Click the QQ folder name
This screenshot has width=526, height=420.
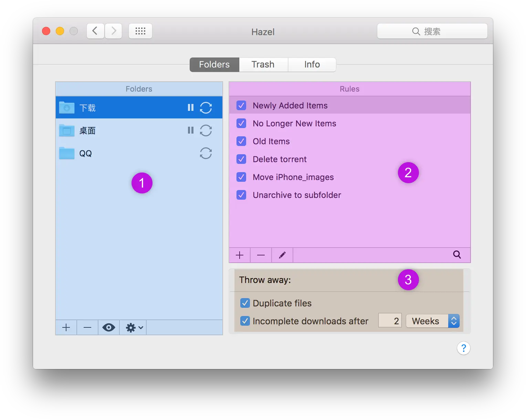[85, 153]
